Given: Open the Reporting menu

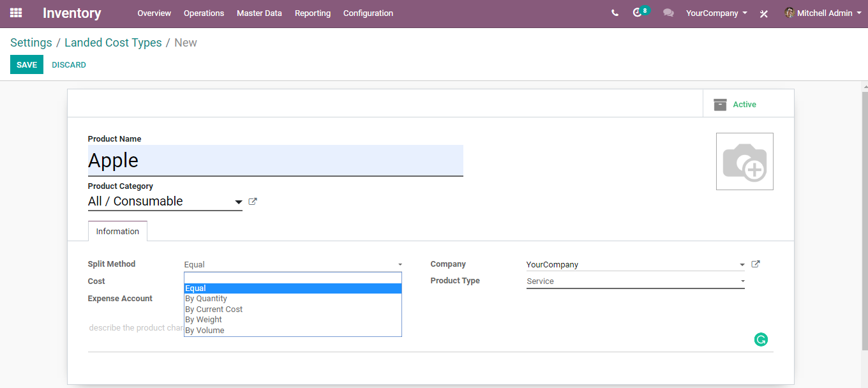Looking at the screenshot, I should click(x=313, y=13).
